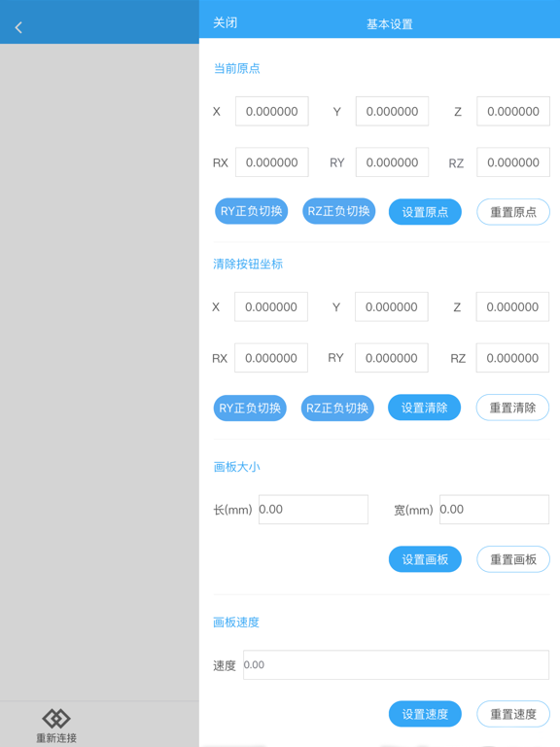Focus the Z field under 当前原点

[x=513, y=111]
